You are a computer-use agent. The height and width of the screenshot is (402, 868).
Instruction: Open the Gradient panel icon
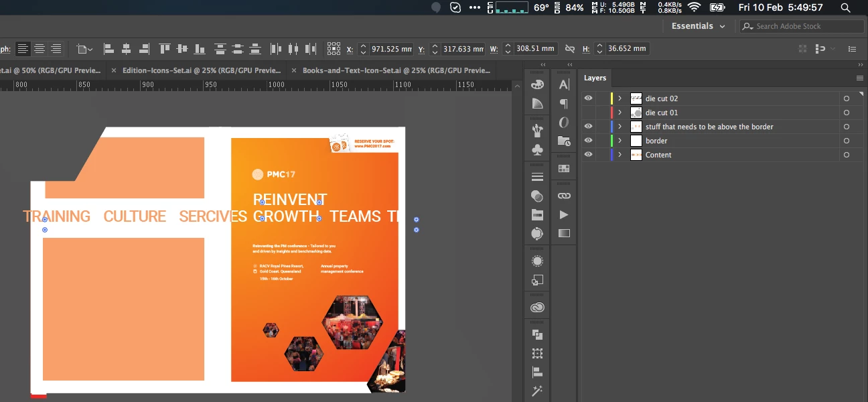[x=564, y=233]
